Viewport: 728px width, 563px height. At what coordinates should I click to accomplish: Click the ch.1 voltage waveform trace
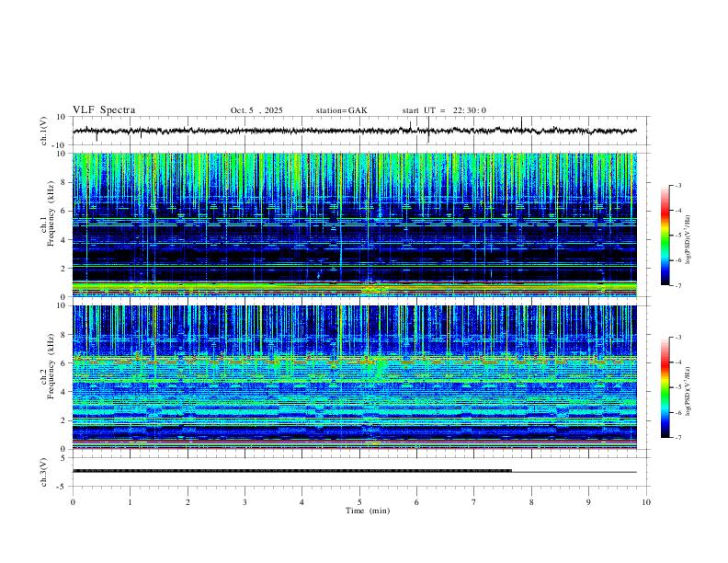click(x=355, y=131)
